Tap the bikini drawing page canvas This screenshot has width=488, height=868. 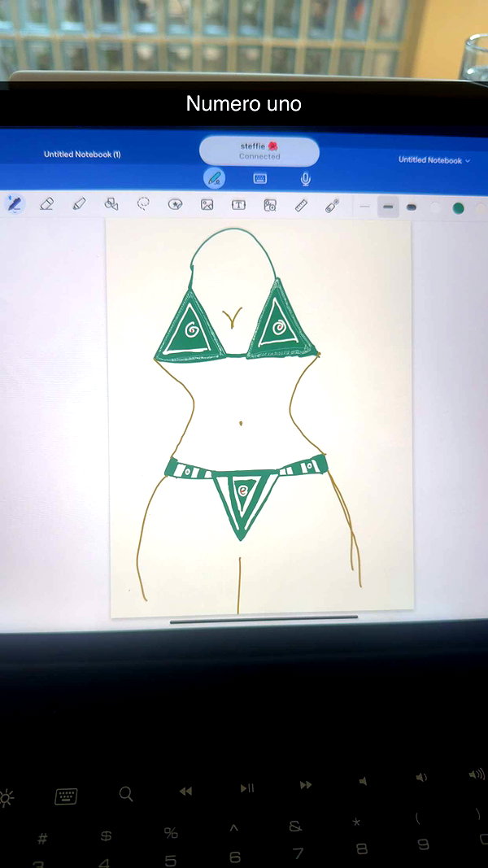coord(260,418)
